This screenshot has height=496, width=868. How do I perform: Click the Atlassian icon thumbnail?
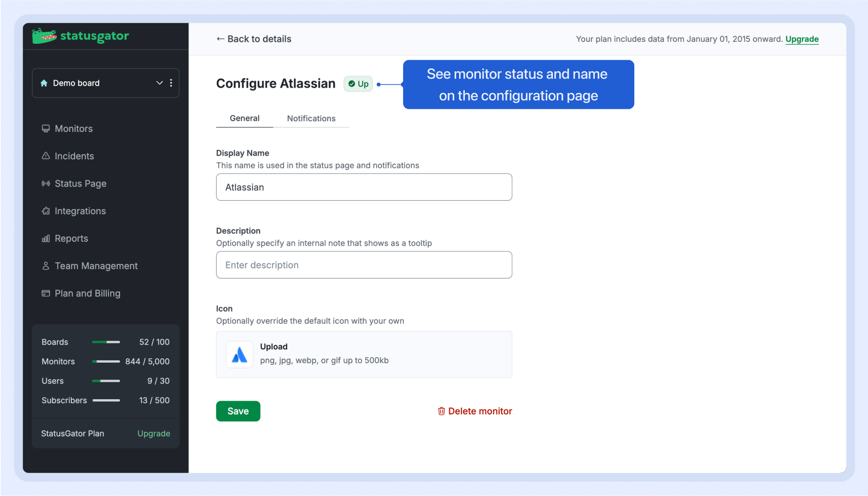[x=239, y=355]
